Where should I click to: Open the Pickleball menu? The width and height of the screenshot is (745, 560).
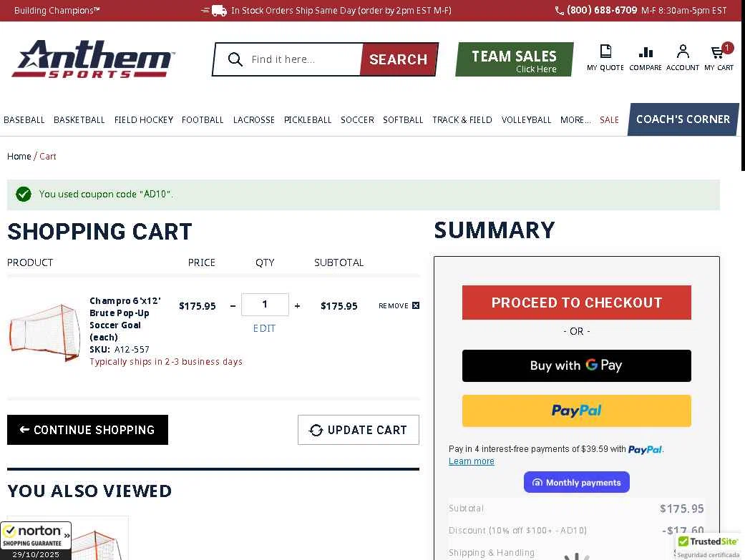click(x=308, y=119)
